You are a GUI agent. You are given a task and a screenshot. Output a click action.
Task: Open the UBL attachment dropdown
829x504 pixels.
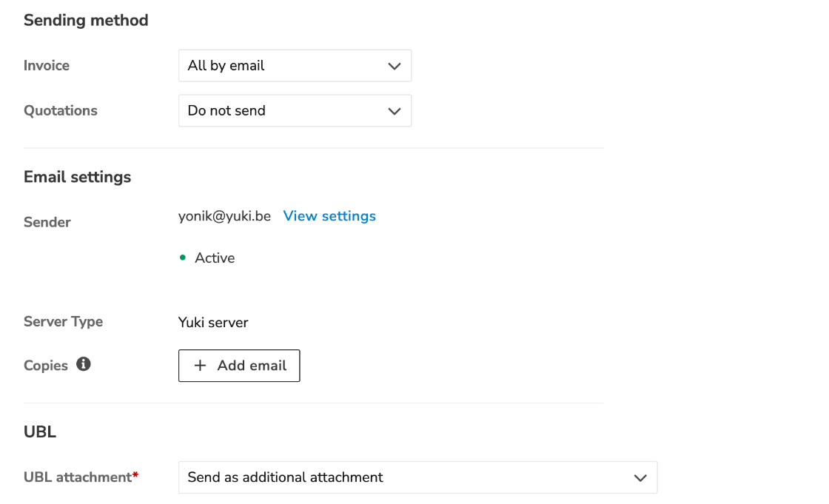tap(417, 477)
